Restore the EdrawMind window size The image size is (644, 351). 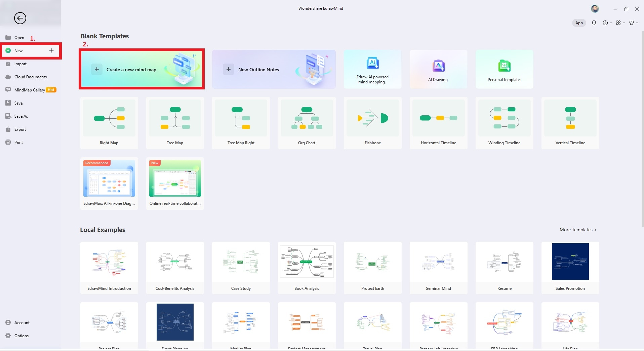pyautogui.click(x=626, y=9)
